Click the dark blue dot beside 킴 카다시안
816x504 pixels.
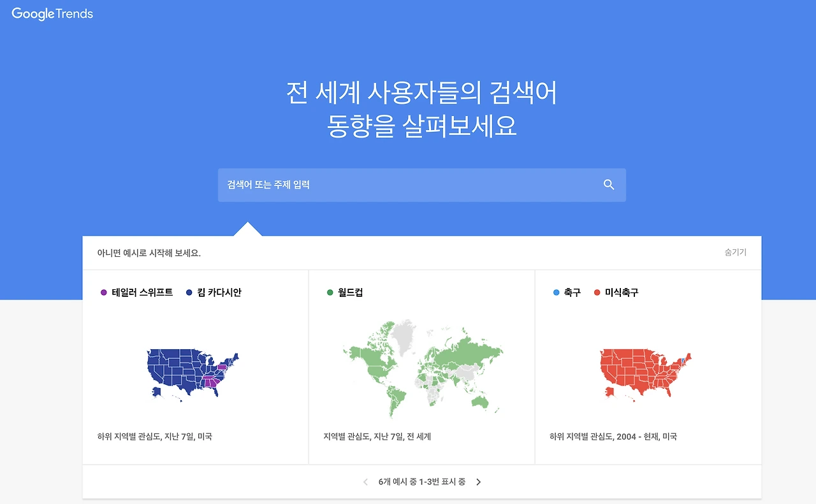point(189,292)
